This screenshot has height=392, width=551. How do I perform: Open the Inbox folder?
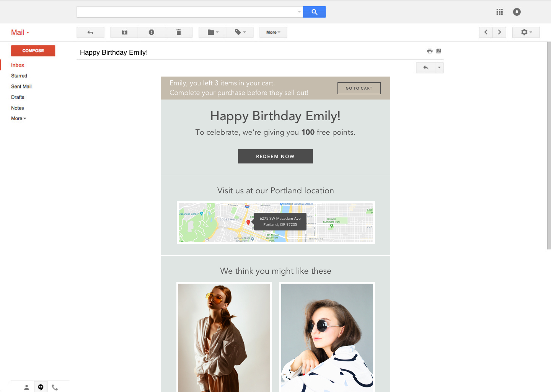pyautogui.click(x=18, y=65)
